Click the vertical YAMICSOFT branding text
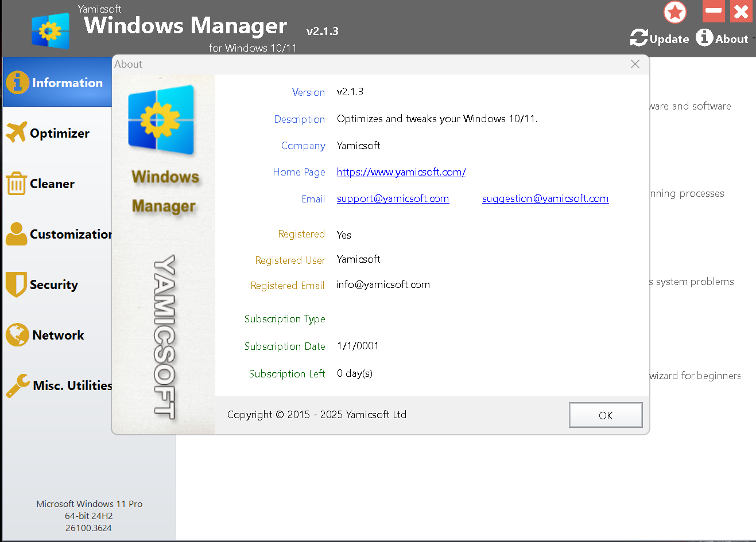 (164, 337)
